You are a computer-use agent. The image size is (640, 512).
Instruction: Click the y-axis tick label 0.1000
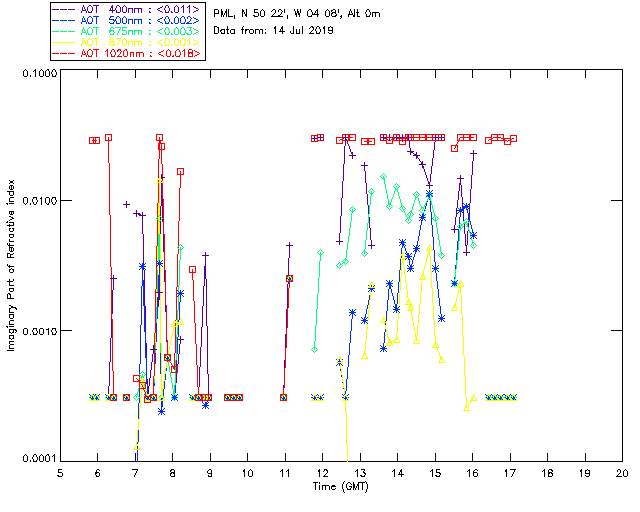click(x=40, y=73)
